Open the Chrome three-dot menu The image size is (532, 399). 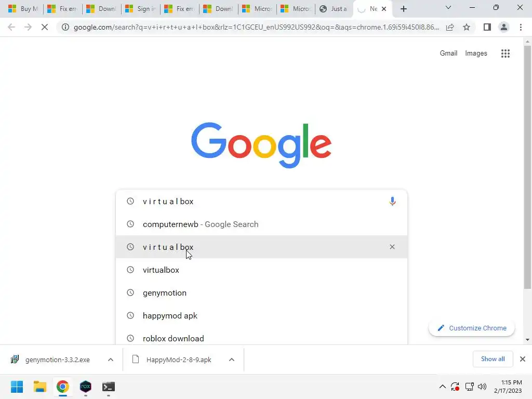(521, 27)
